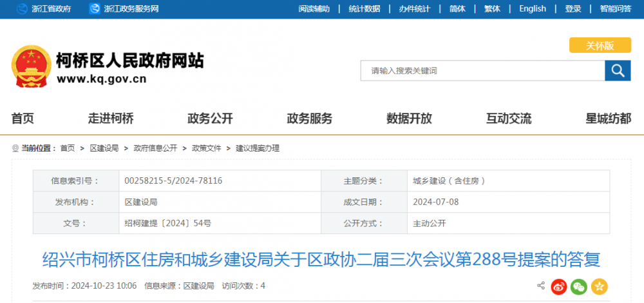Open 浙江省政府 link

(52, 8)
